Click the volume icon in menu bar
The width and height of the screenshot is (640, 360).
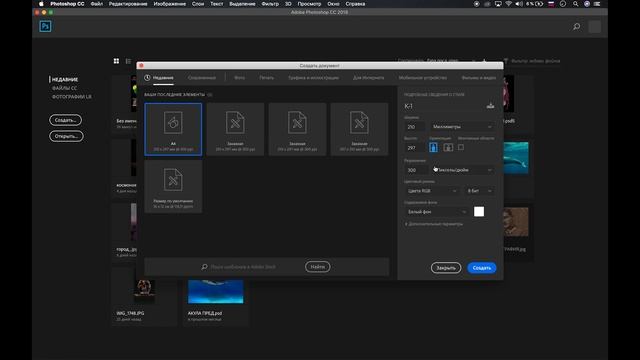[x=519, y=4]
